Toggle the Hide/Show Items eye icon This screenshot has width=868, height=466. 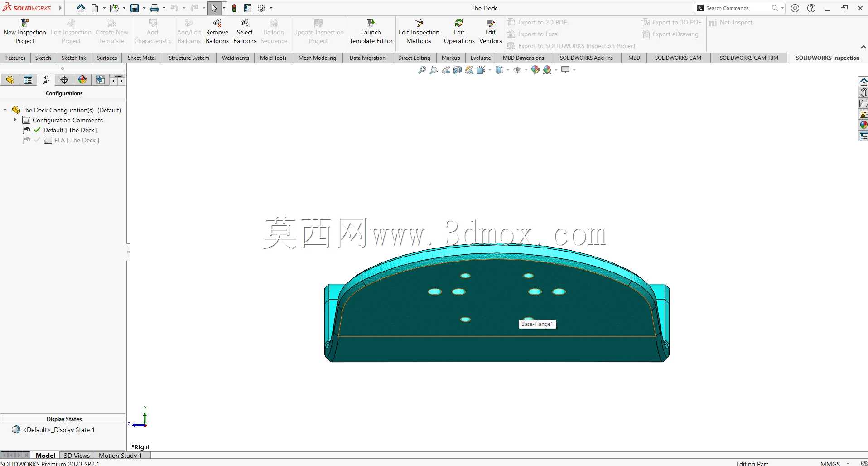[517, 70]
